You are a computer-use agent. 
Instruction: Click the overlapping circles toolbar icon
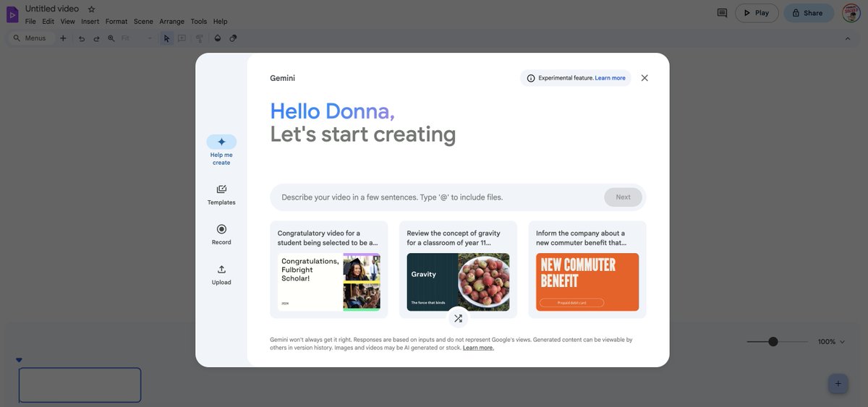click(233, 38)
